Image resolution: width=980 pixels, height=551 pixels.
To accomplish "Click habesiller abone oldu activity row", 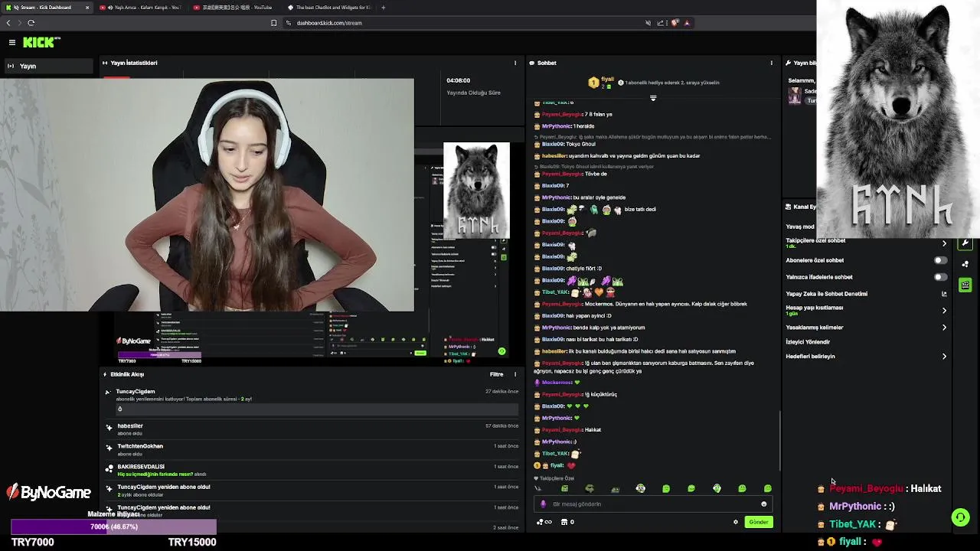I will tap(312, 429).
